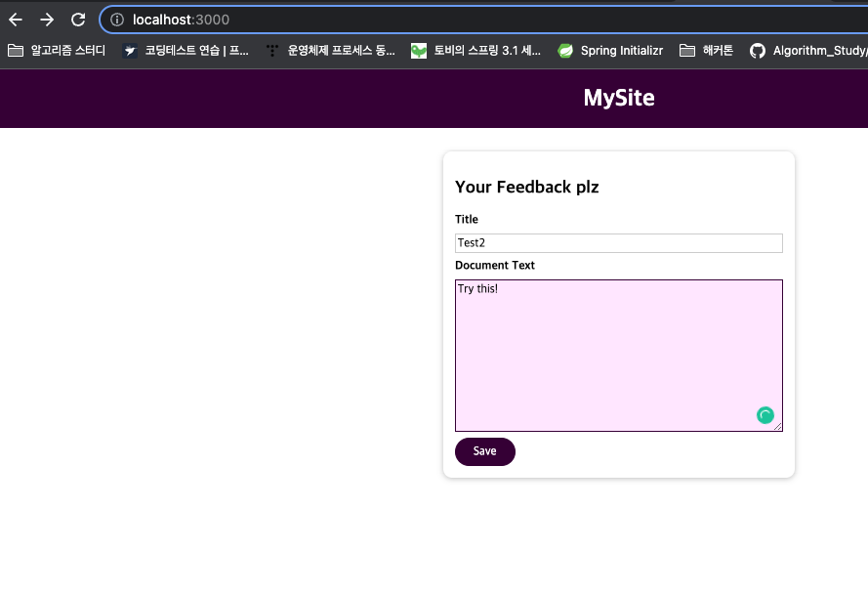Click the dotted favicon of 운영체제 bookmark
The image size is (868, 594).
pos(271,51)
